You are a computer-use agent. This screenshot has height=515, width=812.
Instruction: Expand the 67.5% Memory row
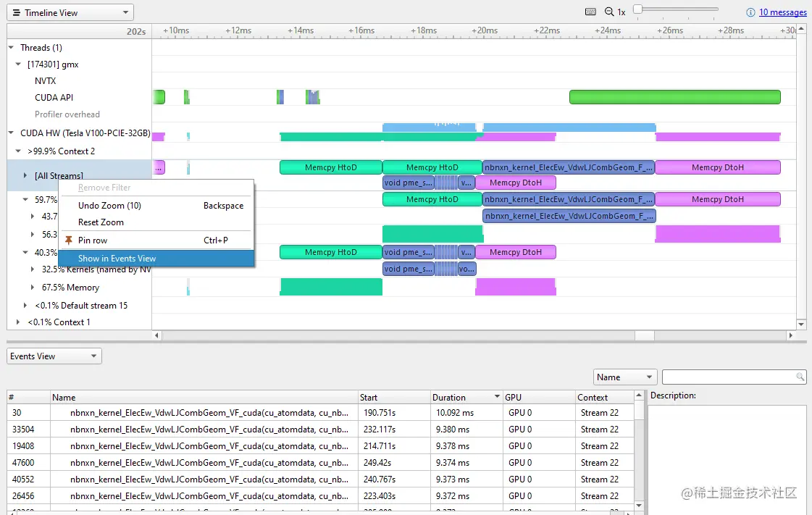pyautogui.click(x=32, y=287)
